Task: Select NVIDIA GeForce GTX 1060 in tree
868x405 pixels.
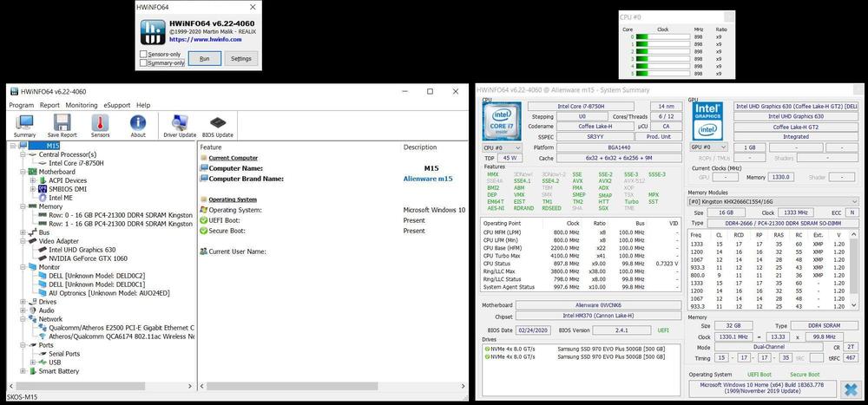Action: pos(81,258)
